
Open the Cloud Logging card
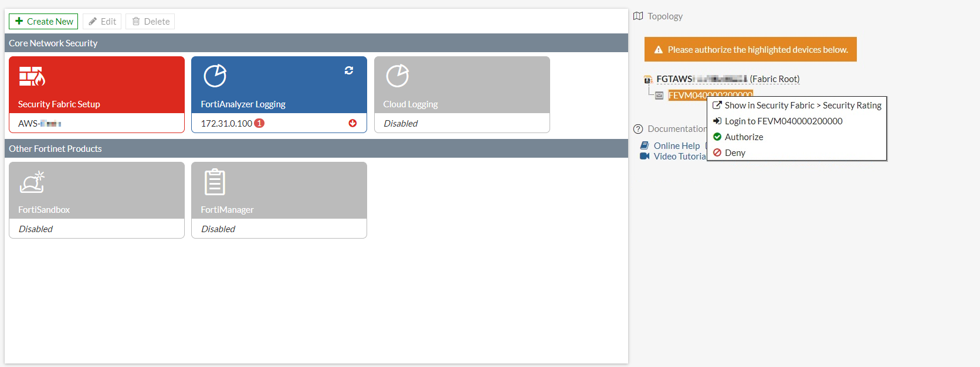(462, 94)
